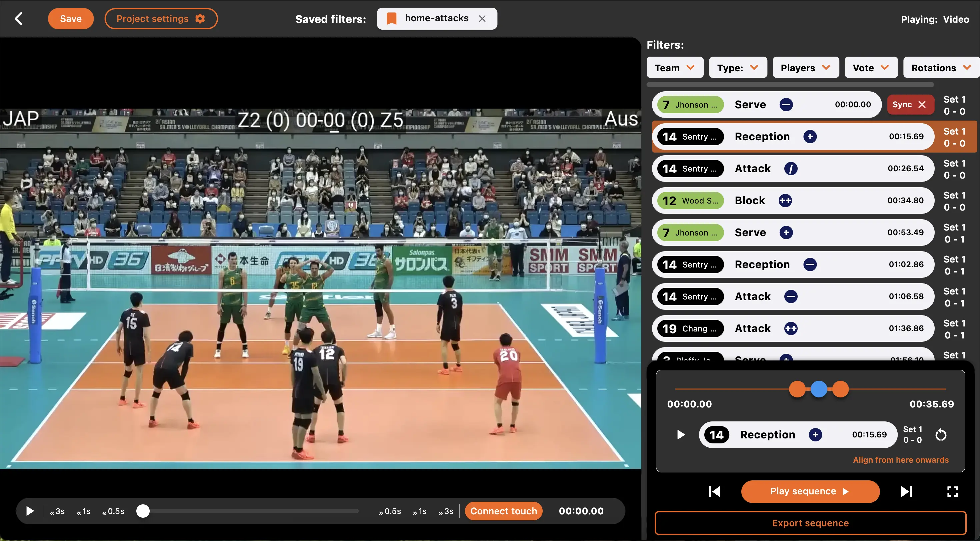980x541 pixels.
Task: Advance video by 1 second
Action: (x=419, y=511)
